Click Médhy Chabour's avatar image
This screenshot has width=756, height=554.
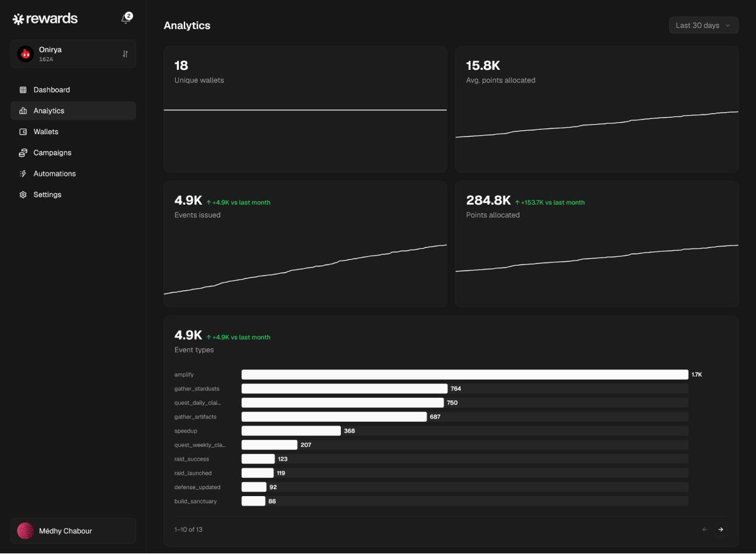click(x=25, y=531)
